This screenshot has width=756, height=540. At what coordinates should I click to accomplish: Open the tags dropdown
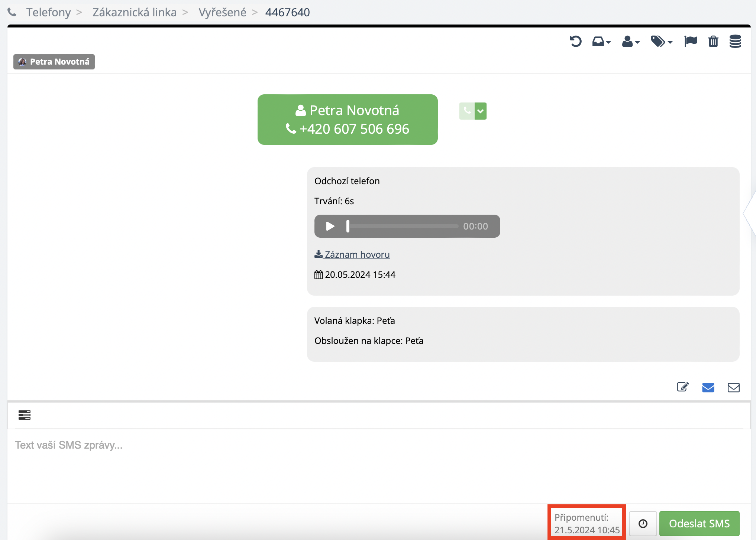coord(661,41)
